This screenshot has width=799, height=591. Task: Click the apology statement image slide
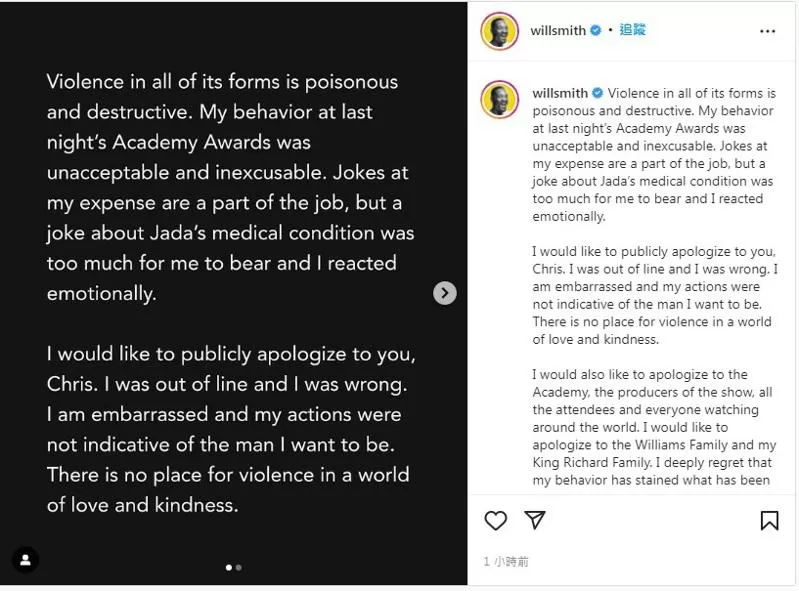tap(233, 293)
